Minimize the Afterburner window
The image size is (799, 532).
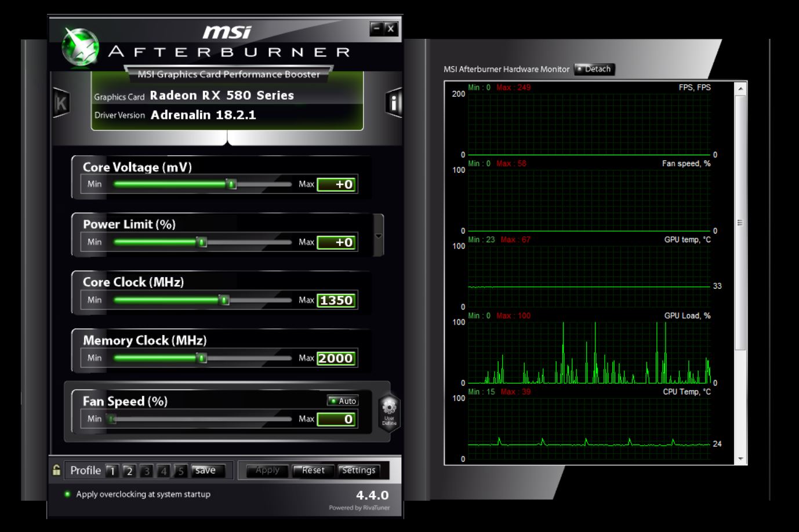pos(377,28)
